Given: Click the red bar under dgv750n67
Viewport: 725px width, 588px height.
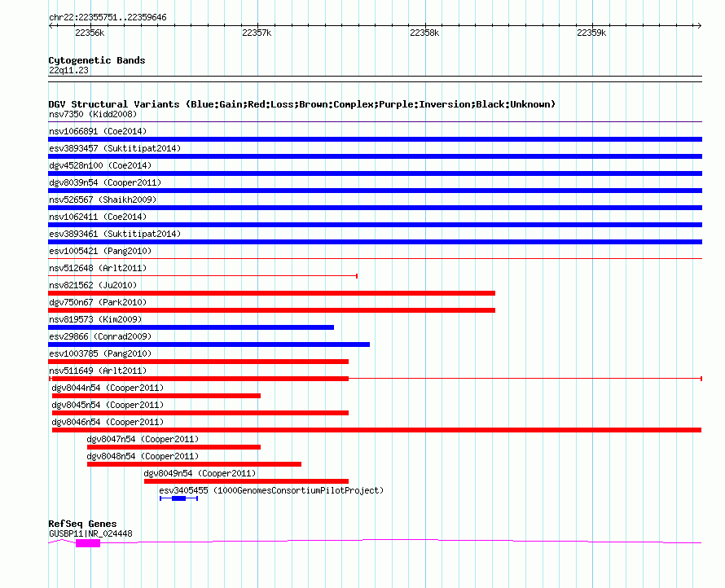Looking at the screenshot, I should pyautogui.click(x=272, y=310).
